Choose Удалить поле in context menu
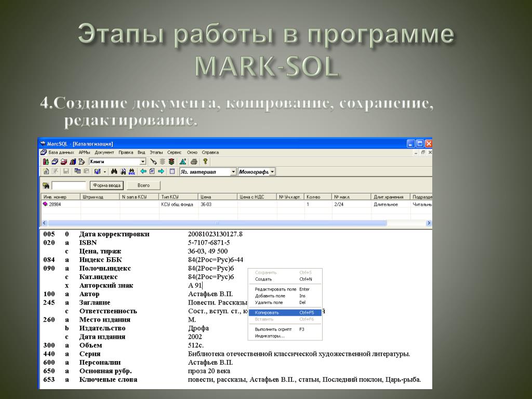Image resolution: width=532 pixels, height=399 pixels. tap(285, 302)
